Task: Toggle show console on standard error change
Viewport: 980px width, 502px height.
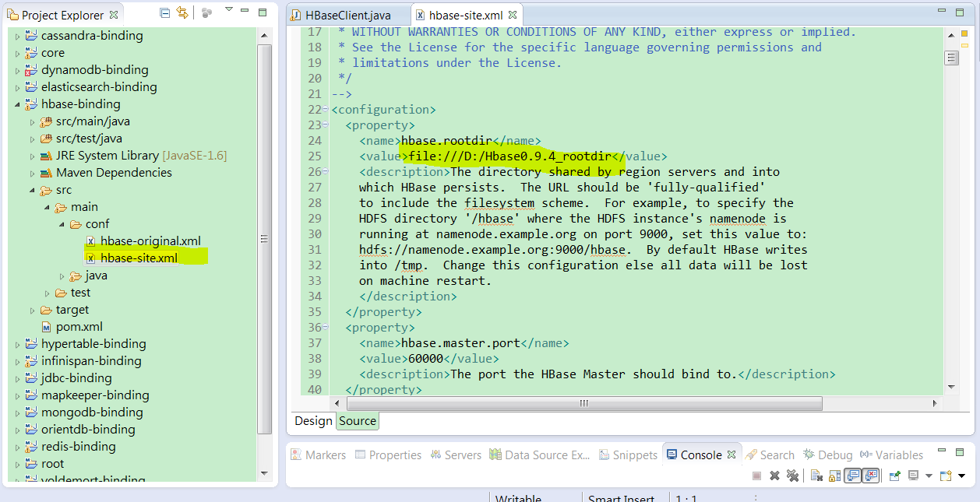Action: pyautogui.click(x=871, y=476)
